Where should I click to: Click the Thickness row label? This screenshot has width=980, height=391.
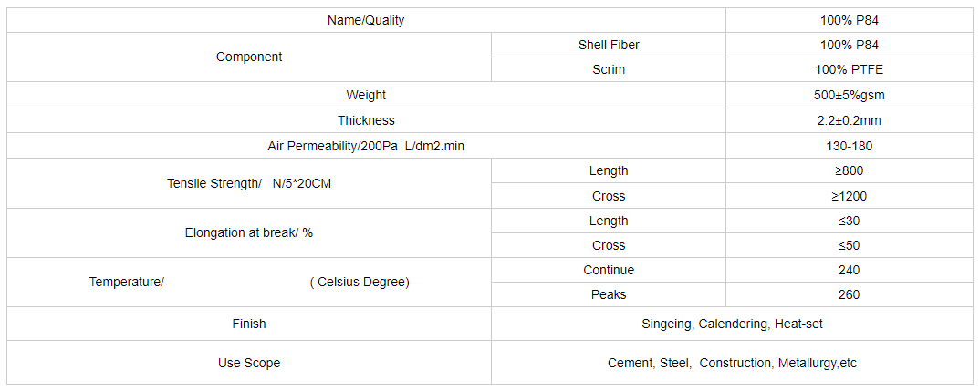coord(365,120)
